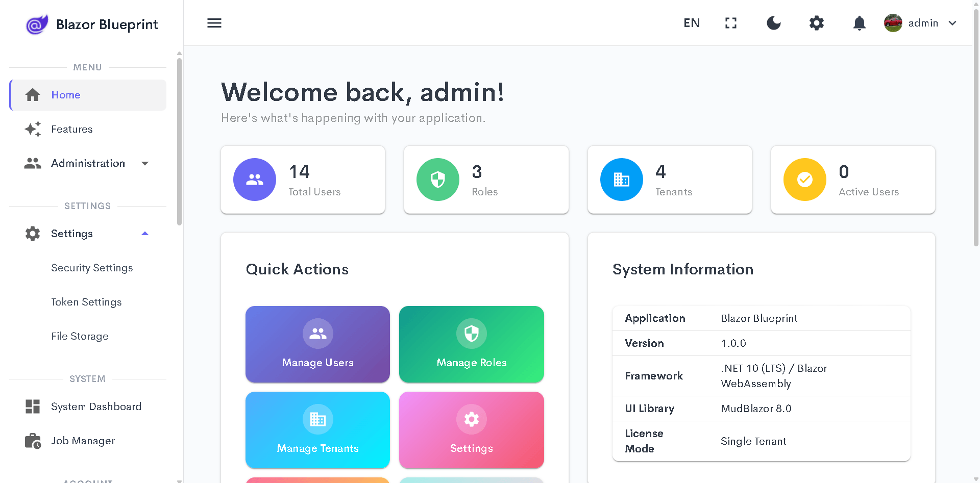Open fullscreen mode from the top bar
Screen dimensions: 980x483
[x=730, y=23]
